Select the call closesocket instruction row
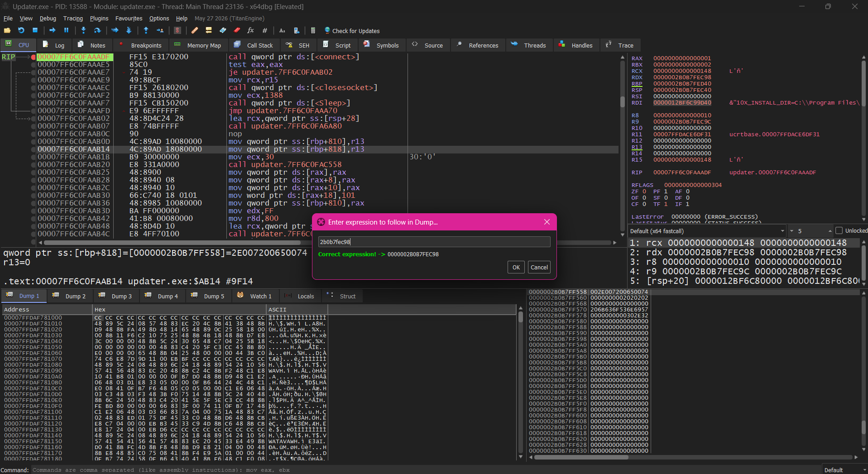 click(x=327, y=88)
